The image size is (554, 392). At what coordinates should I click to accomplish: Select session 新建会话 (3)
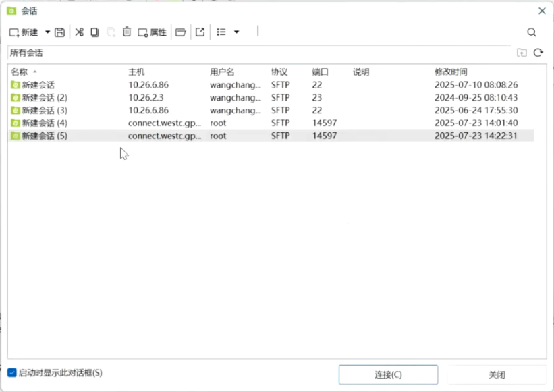[x=271, y=110]
